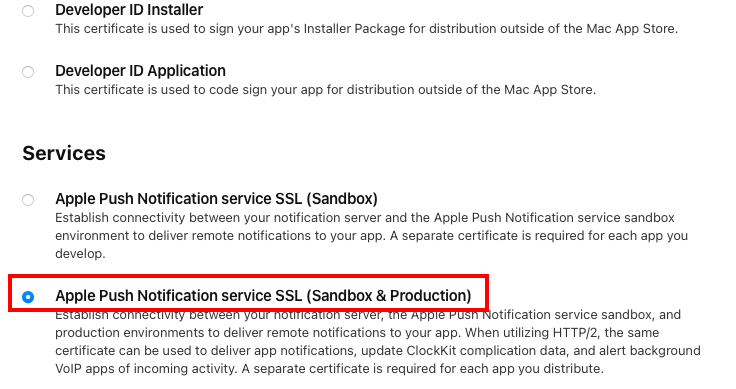Screen dimensions: 736x389
Task: Click 'Mac App Store' in Installer description
Action: coord(631,29)
